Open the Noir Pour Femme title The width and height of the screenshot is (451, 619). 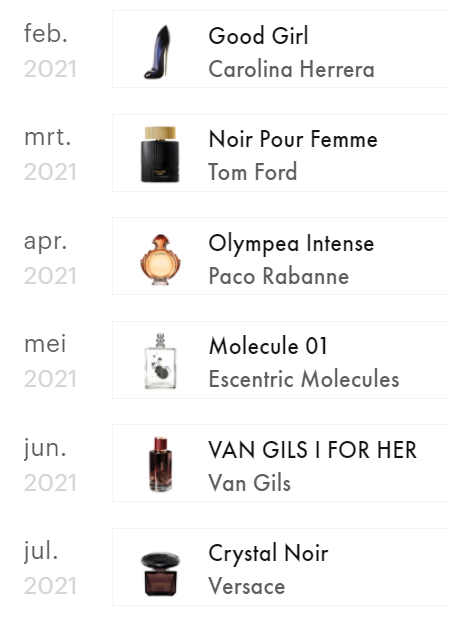coord(293,139)
